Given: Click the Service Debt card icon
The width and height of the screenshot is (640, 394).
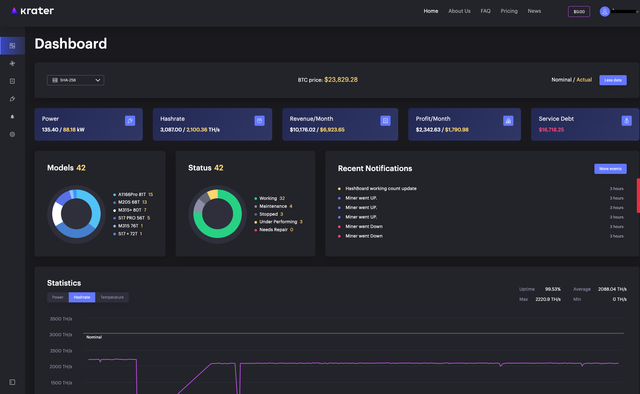Looking at the screenshot, I should click(x=627, y=120).
